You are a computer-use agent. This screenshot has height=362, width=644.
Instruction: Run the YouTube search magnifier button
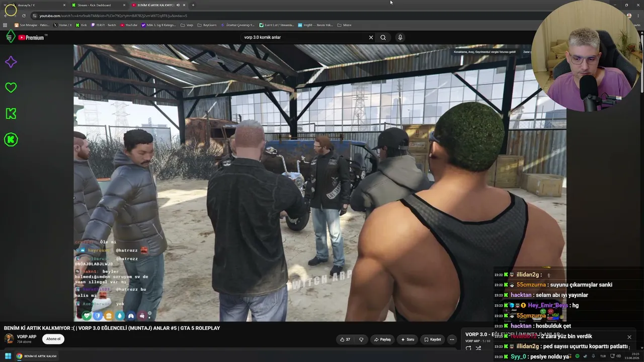(383, 37)
